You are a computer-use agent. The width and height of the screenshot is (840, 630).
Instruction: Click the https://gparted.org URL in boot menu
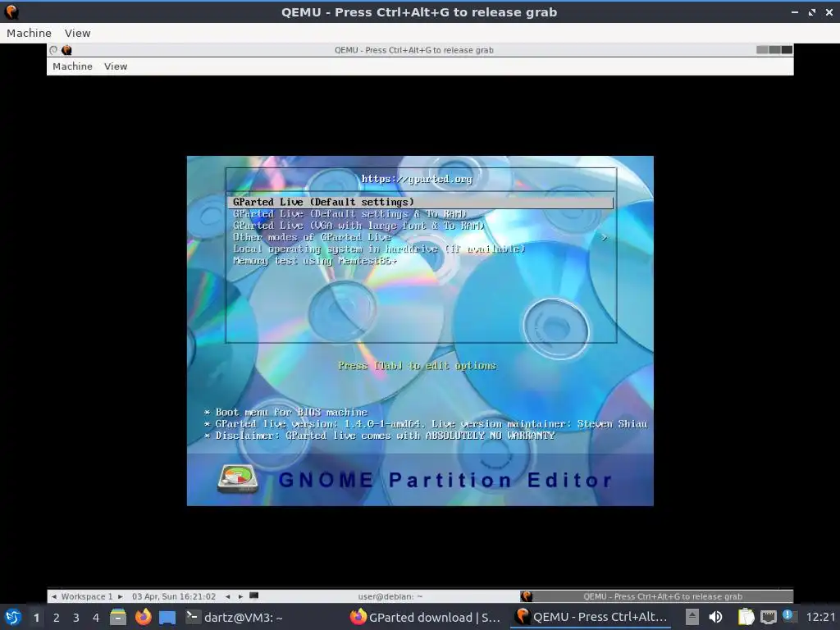coord(416,179)
